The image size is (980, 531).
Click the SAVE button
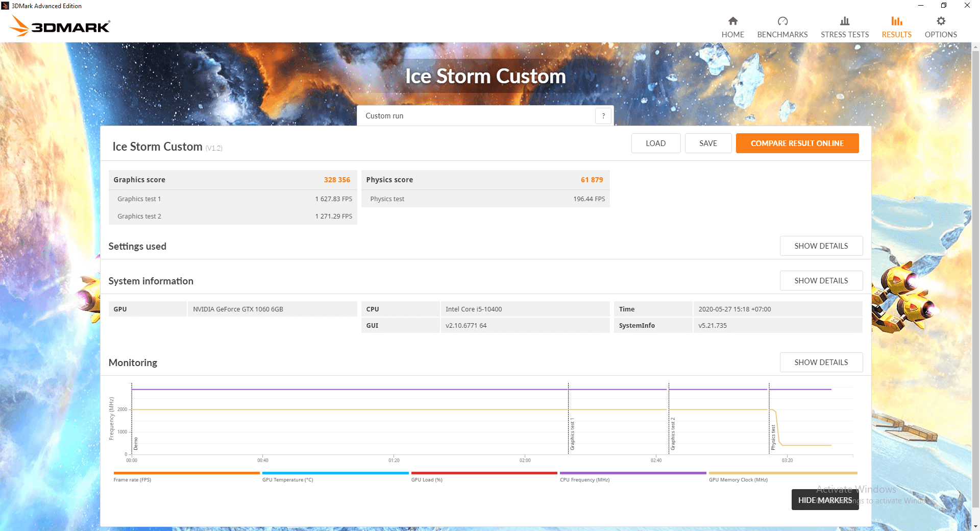[x=708, y=143]
